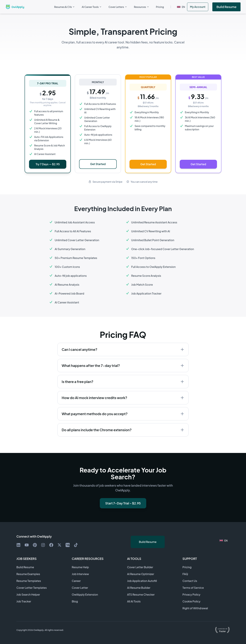Open the AI Career Tools dropdown
Screen dimensions: 246x644
[91, 7]
